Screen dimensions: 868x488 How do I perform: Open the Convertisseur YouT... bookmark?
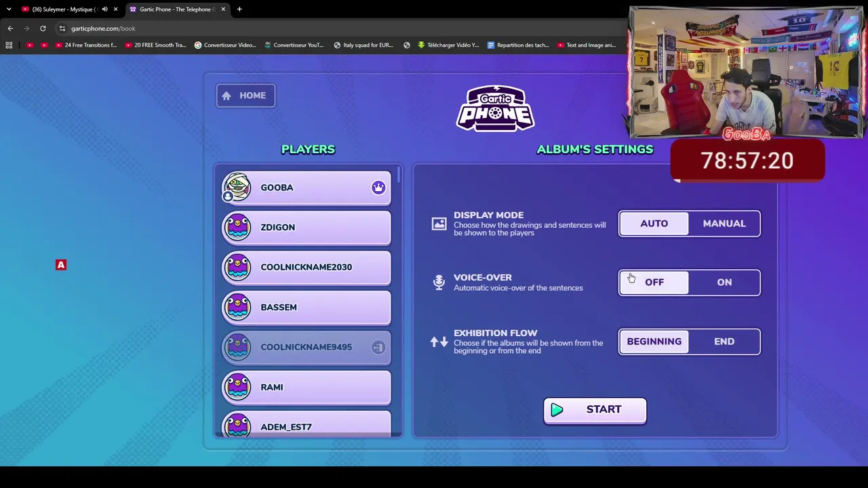[x=294, y=45]
